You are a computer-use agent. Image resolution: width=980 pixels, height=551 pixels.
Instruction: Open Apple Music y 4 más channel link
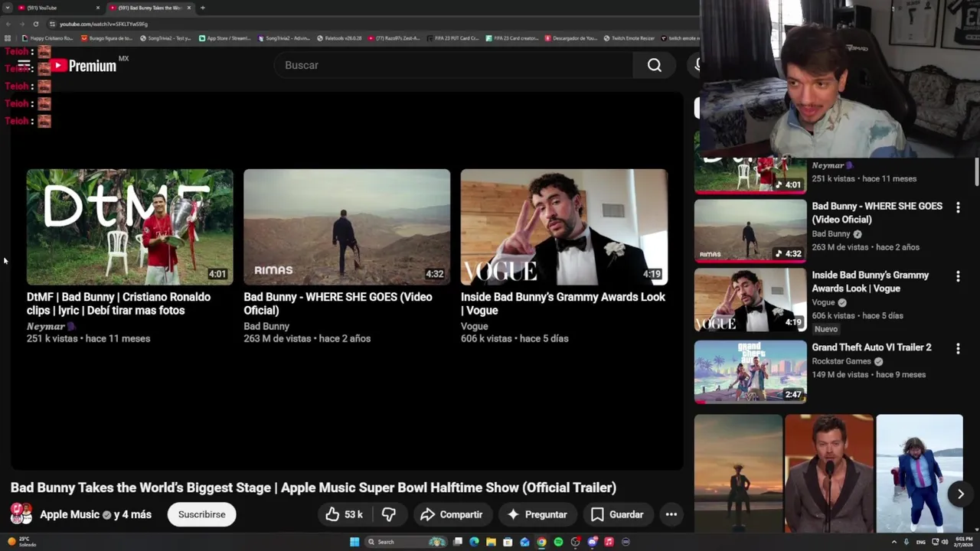pos(96,514)
